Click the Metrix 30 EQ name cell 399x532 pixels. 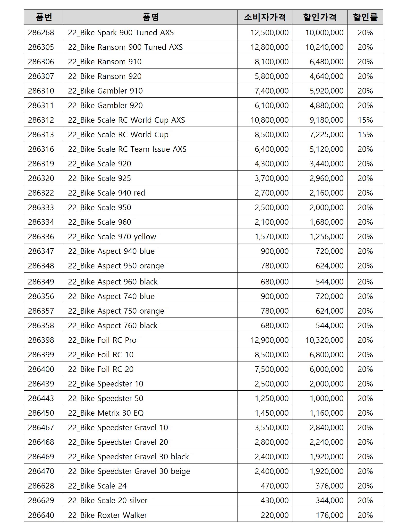[x=106, y=413]
